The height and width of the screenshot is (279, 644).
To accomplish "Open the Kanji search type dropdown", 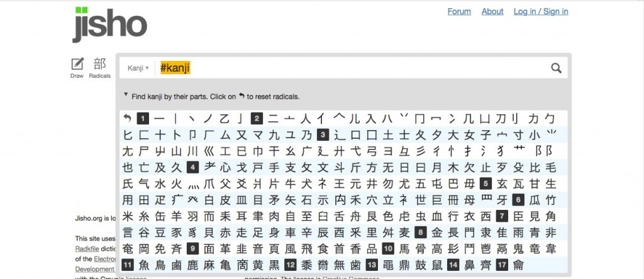I will click(138, 68).
